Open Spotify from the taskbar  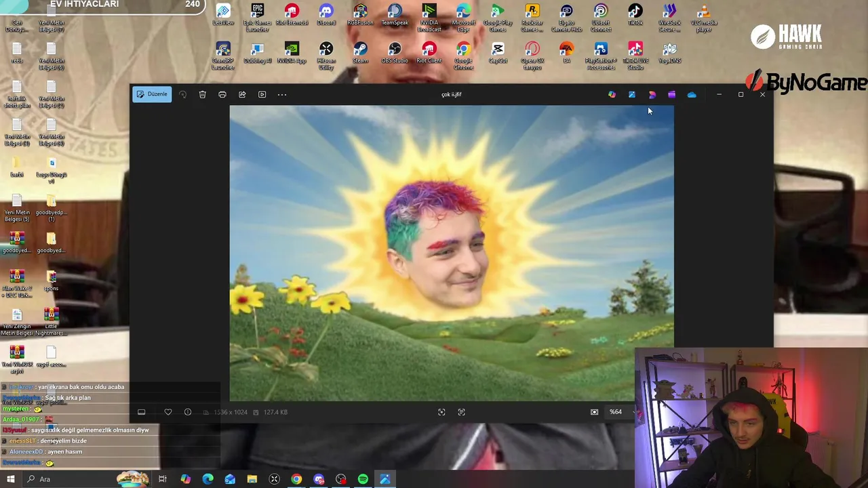point(363,479)
